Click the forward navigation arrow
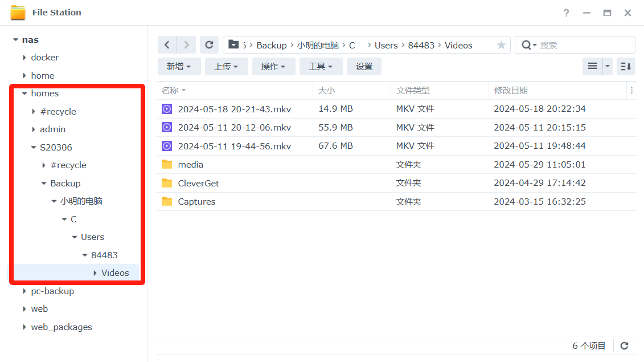 coord(186,45)
